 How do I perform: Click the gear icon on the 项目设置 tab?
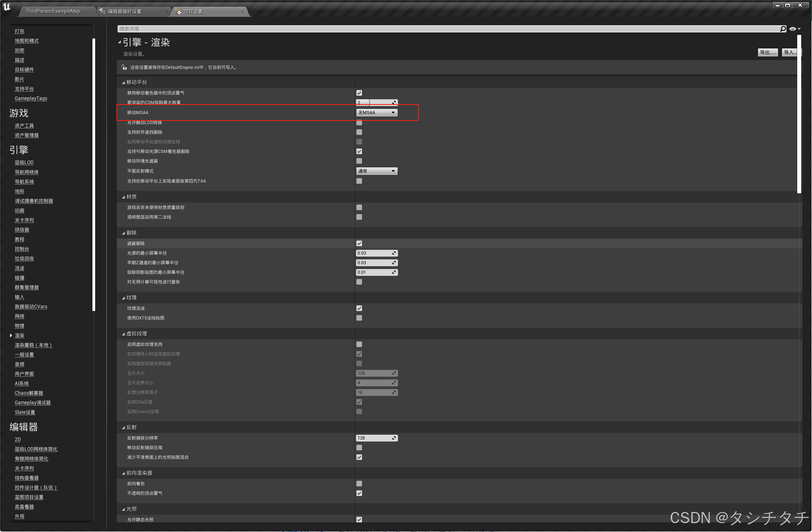click(x=178, y=12)
